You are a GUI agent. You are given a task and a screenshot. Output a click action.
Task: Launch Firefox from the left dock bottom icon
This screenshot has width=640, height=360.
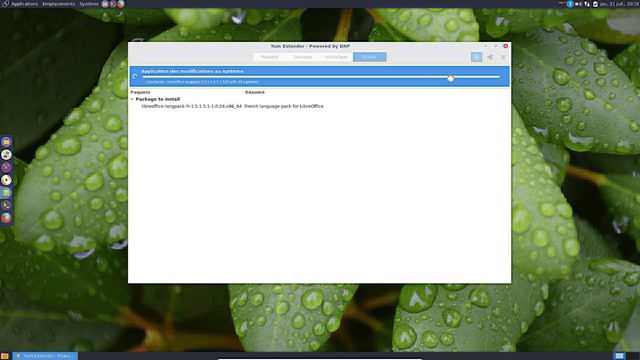click(6, 218)
